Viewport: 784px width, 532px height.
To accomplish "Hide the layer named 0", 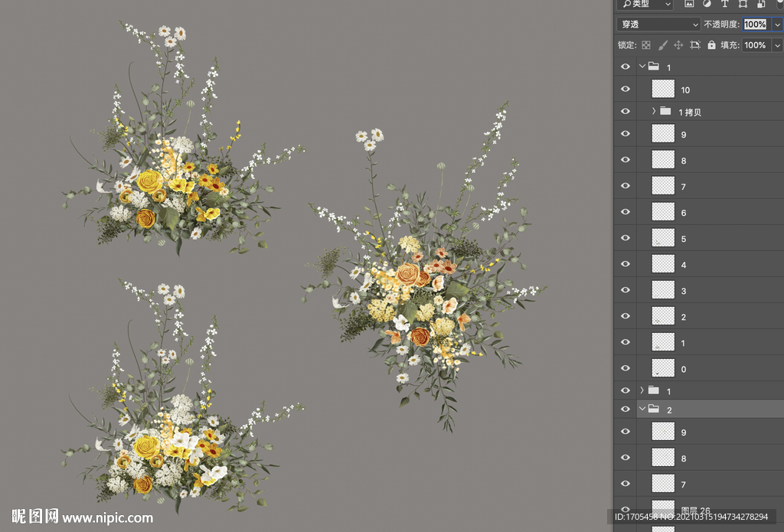I will pyautogui.click(x=626, y=368).
